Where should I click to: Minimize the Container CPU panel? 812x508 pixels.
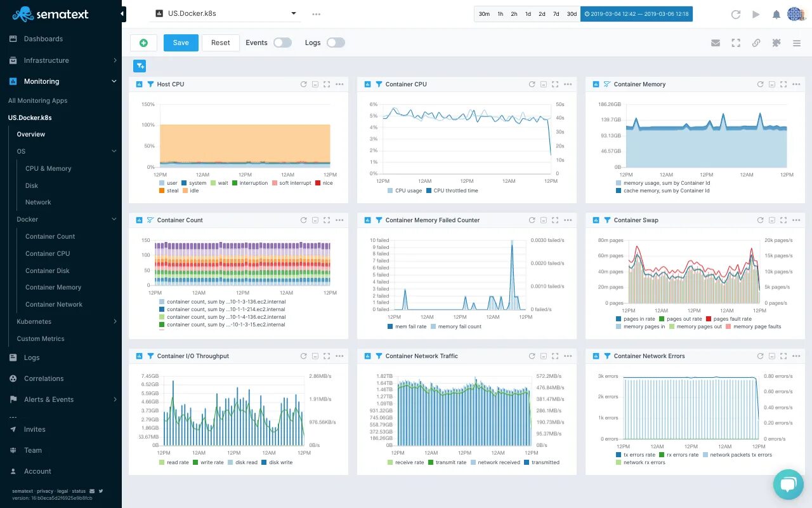pos(544,84)
